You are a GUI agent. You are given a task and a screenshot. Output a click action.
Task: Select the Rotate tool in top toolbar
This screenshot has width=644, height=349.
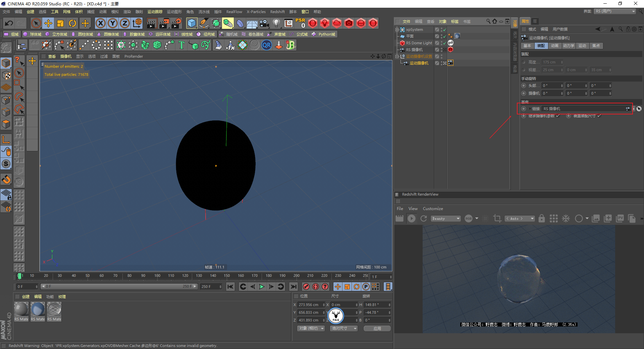72,23
